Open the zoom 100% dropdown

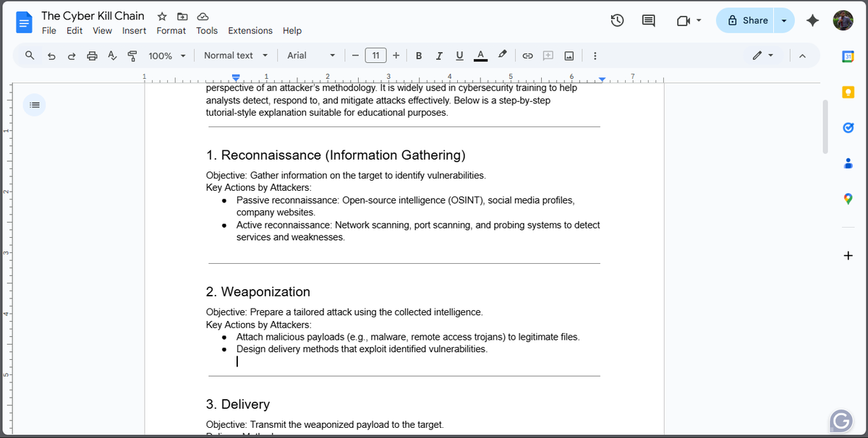pos(166,56)
